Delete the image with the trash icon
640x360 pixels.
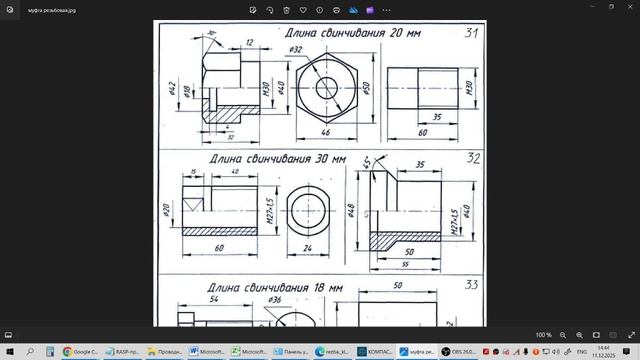click(287, 10)
